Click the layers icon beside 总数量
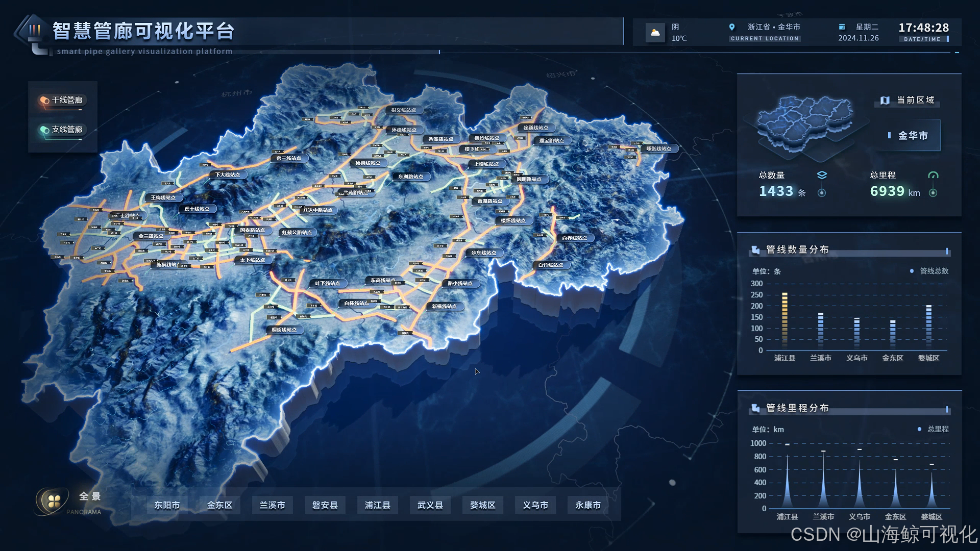Screen dimensions: 980x551 click(823, 175)
